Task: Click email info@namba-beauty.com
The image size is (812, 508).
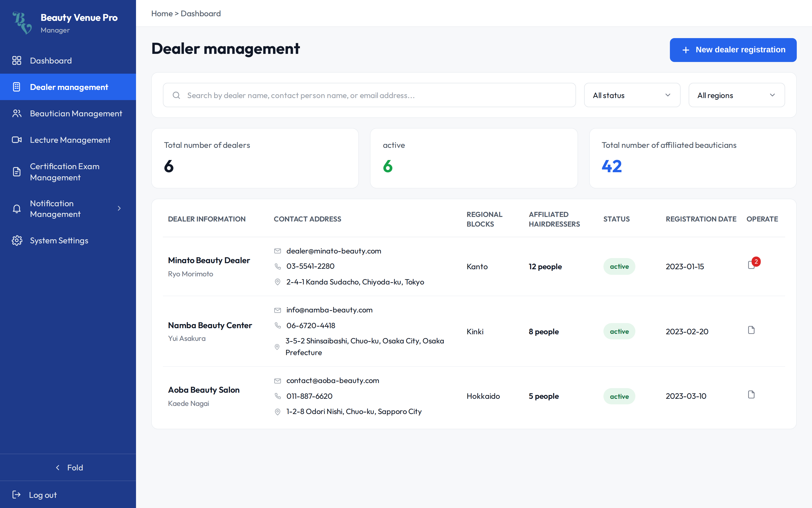Action: [329, 310]
